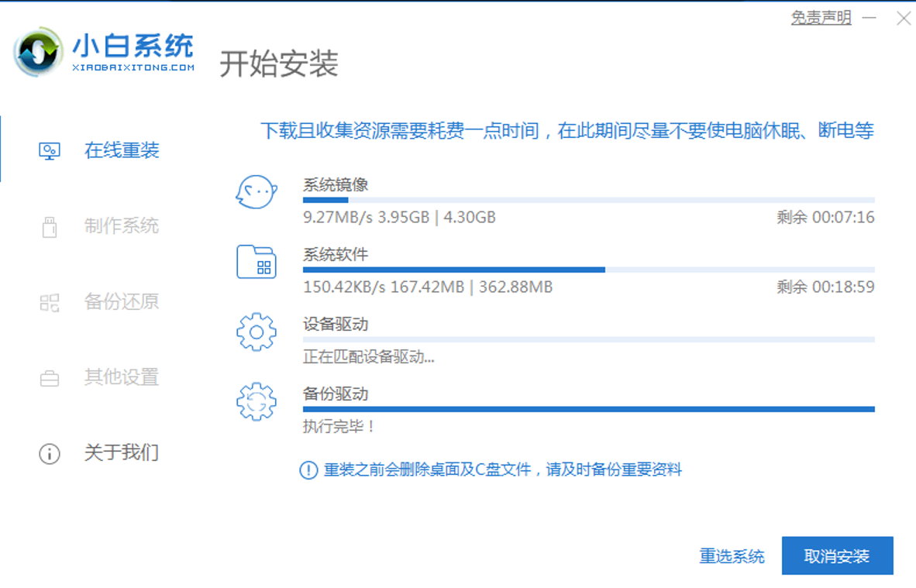916x588 pixels.
Task: Click the 小白系统 logo icon
Action: [38, 53]
